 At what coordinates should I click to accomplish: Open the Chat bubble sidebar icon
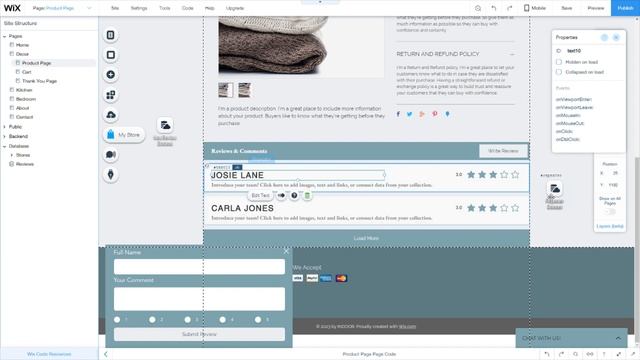click(x=111, y=155)
